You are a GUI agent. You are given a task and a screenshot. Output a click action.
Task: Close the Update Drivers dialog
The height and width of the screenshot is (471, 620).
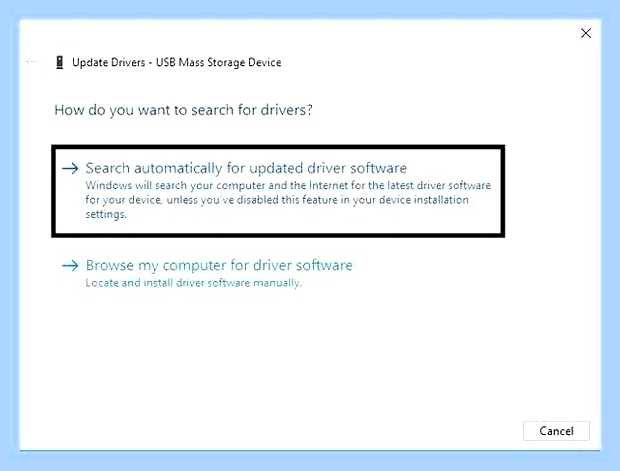tap(586, 33)
